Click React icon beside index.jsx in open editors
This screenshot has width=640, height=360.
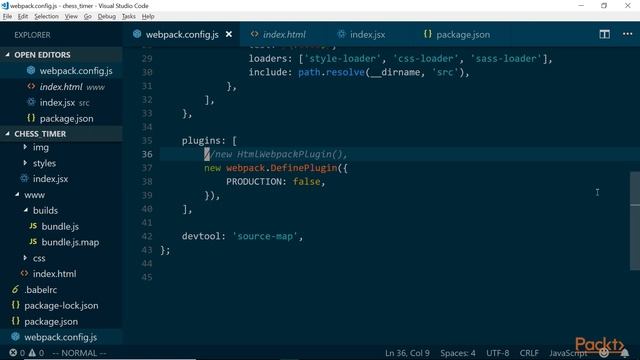[x=31, y=102]
